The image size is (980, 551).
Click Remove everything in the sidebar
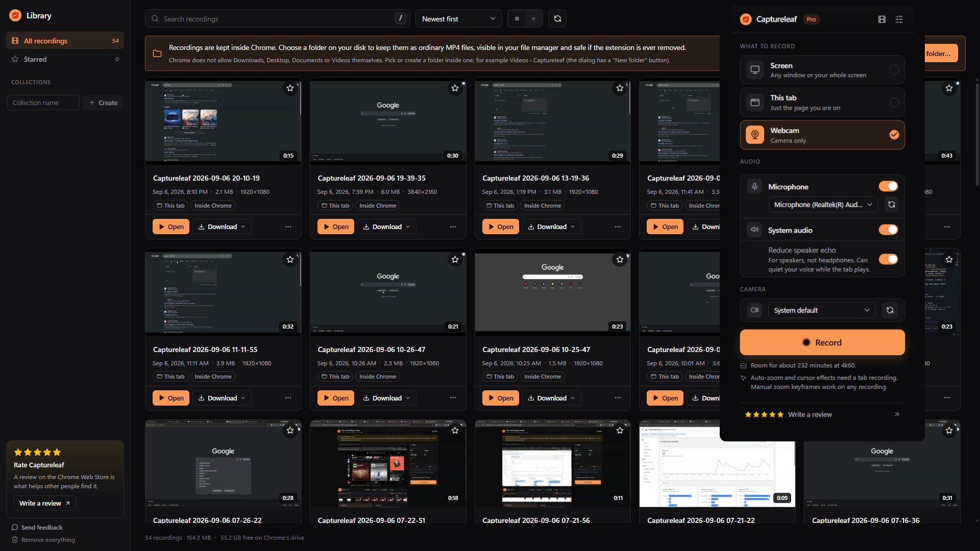tap(43, 540)
